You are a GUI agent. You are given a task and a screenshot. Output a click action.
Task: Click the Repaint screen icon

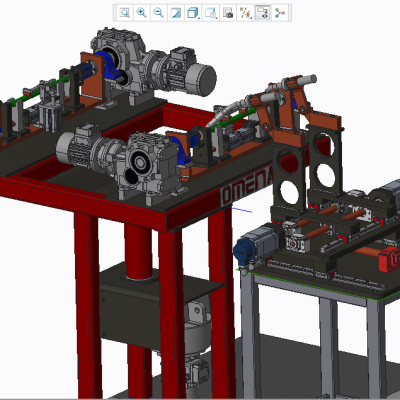pyautogui.click(x=176, y=13)
